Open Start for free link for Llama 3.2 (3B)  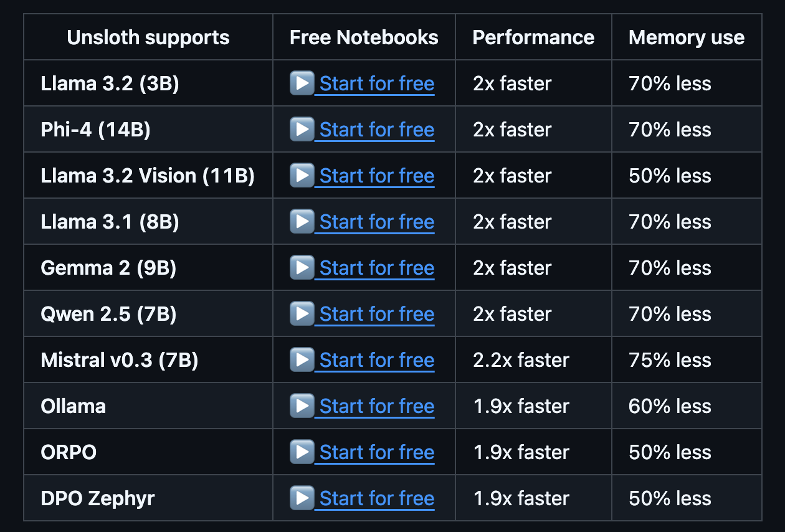coord(377,83)
